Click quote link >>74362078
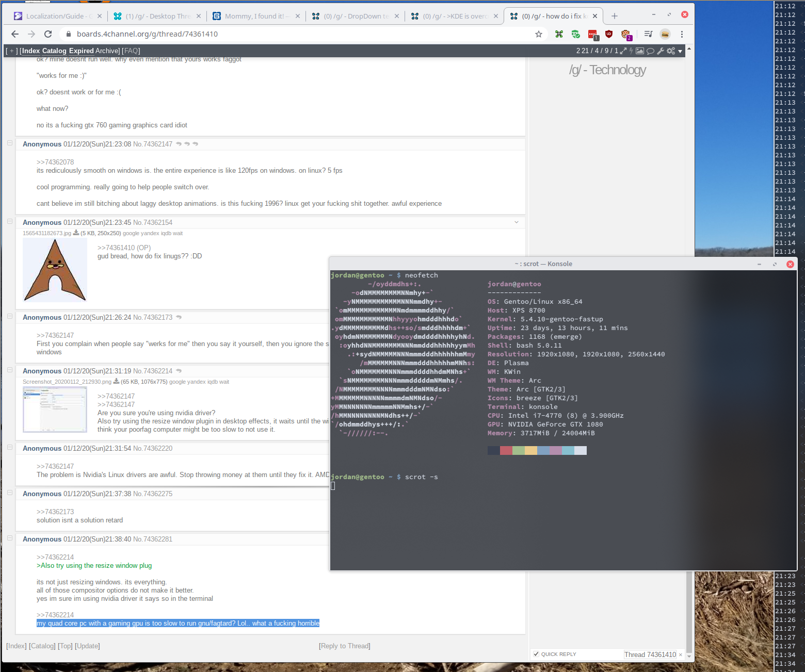This screenshot has width=805, height=672. pos(55,162)
